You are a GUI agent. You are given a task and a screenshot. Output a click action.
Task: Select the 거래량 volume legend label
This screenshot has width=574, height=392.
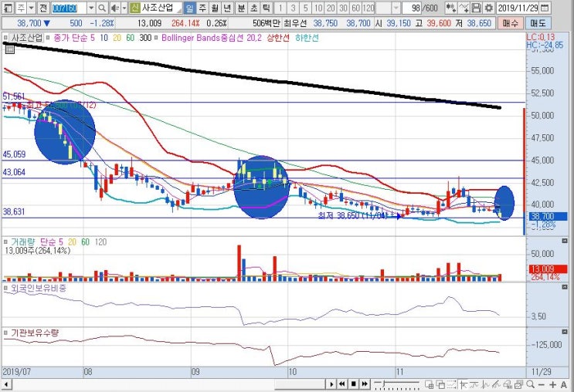[x=22, y=242]
